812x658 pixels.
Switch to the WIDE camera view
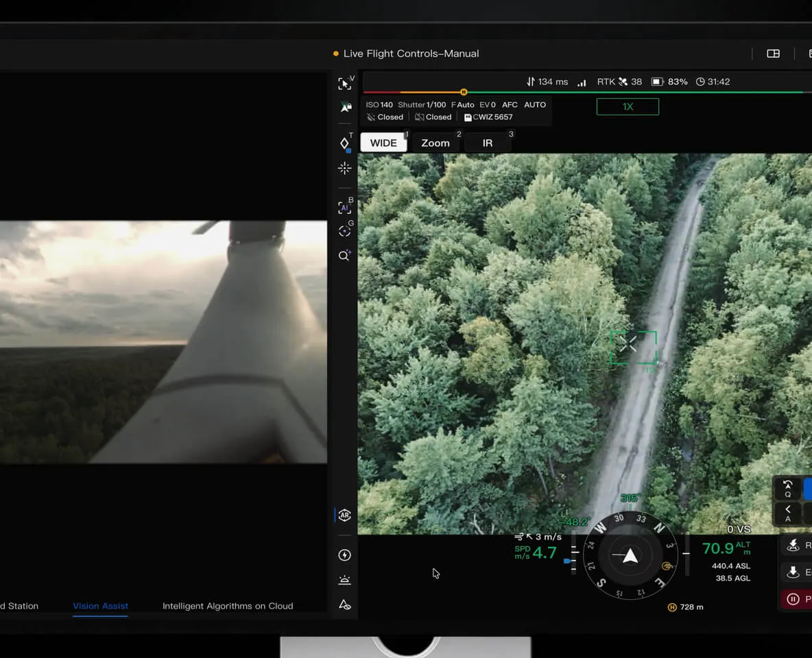[383, 143]
